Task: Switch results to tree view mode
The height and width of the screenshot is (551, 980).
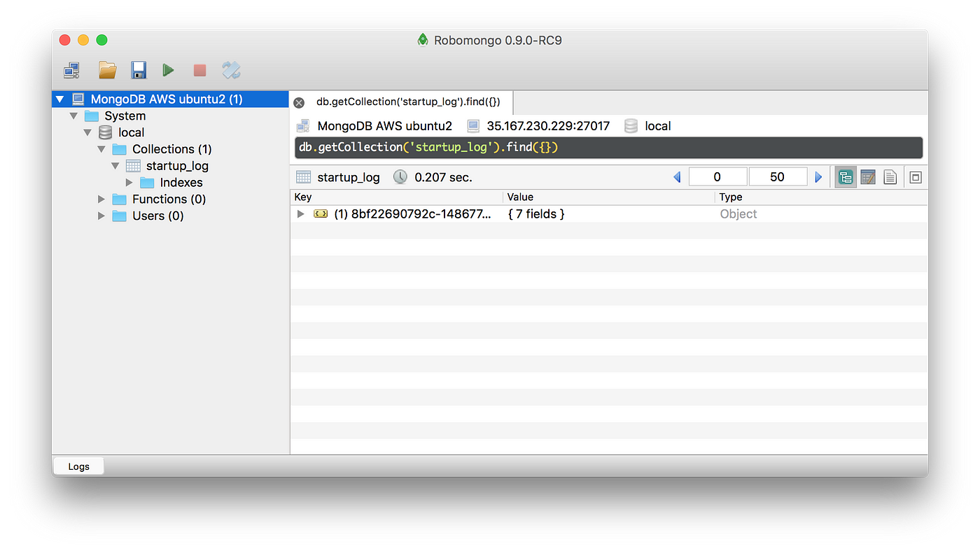Action: (x=846, y=177)
